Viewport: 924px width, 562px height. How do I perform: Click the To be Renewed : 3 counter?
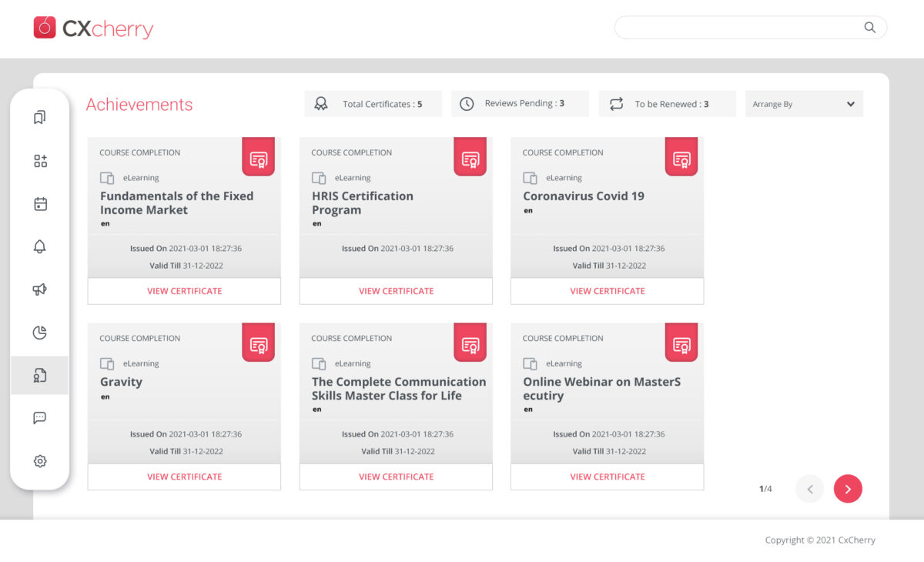point(668,104)
